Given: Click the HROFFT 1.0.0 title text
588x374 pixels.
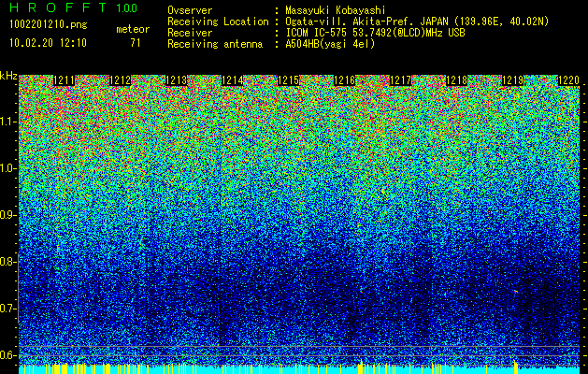Looking at the screenshot, I should pyautogui.click(x=73, y=7).
